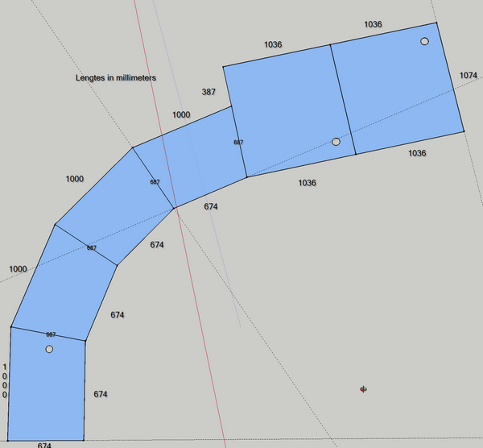483x448 pixels.
Task: Click the 687 label nearest the bottom-left circle
Action: (51, 334)
